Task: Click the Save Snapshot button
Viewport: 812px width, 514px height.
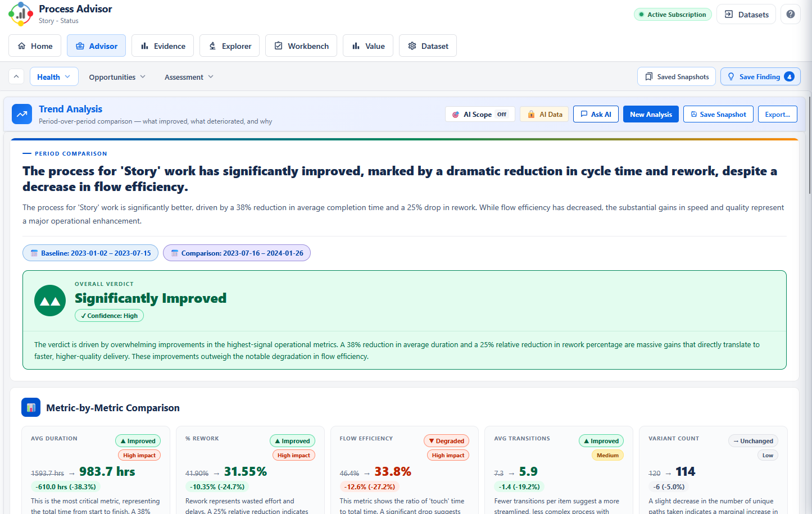Action: click(x=718, y=114)
